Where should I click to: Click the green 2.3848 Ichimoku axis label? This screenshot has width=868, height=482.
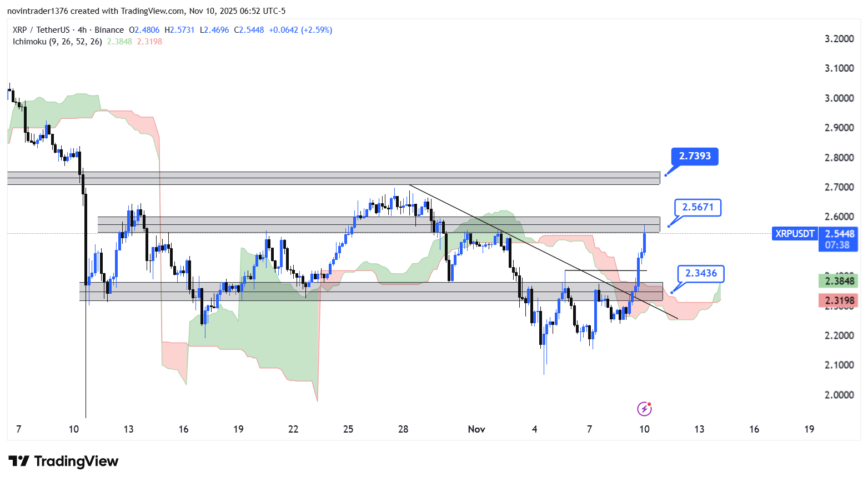click(839, 281)
